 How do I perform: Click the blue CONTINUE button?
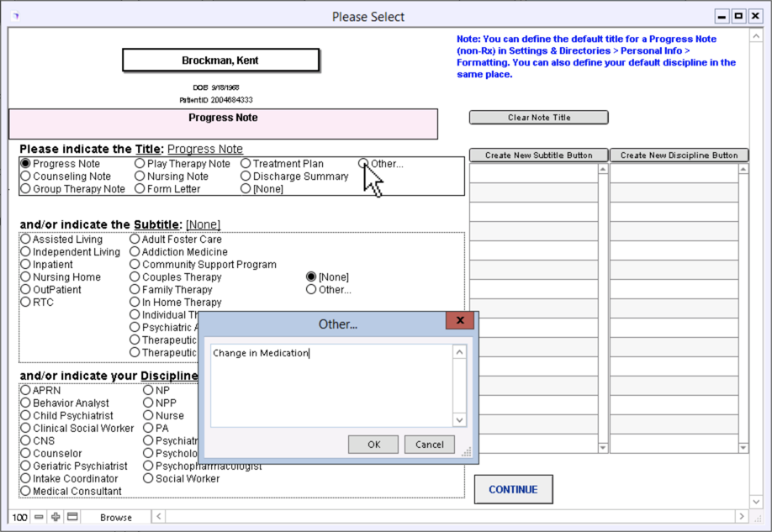[513, 490]
